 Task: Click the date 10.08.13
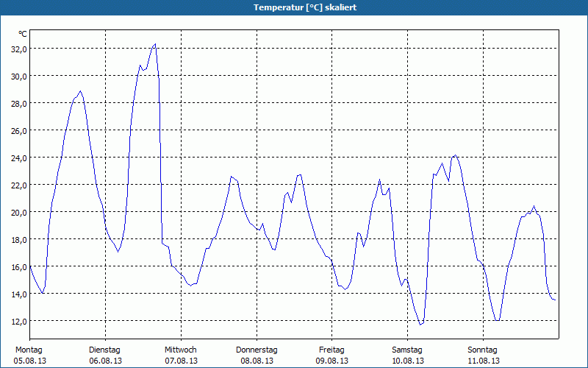click(408, 361)
